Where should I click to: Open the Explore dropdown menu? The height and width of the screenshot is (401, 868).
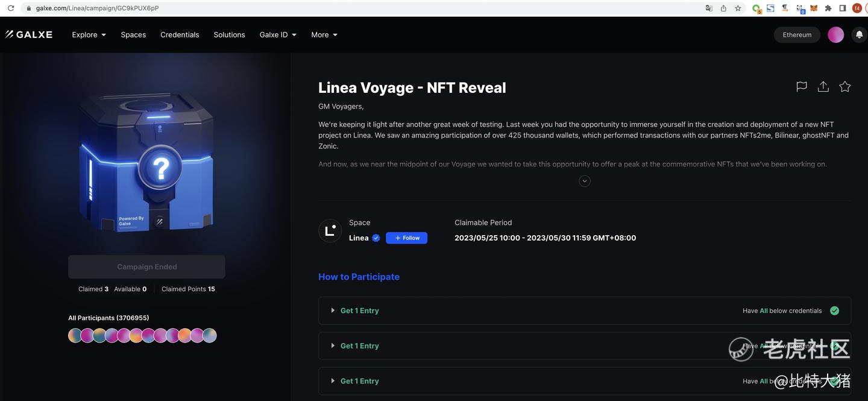(89, 35)
